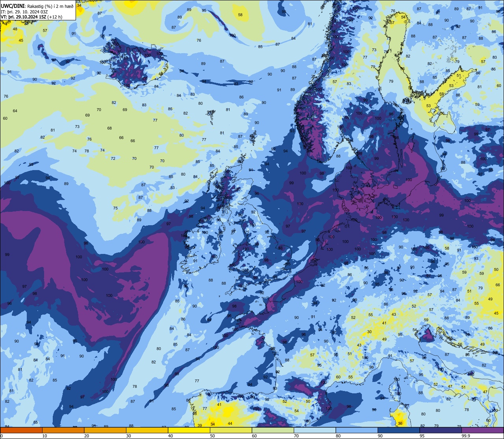Click the 90–95% medium blue legend swatch
This screenshot has width=504, height=439.
pyautogui.click(x=398, y=430)
